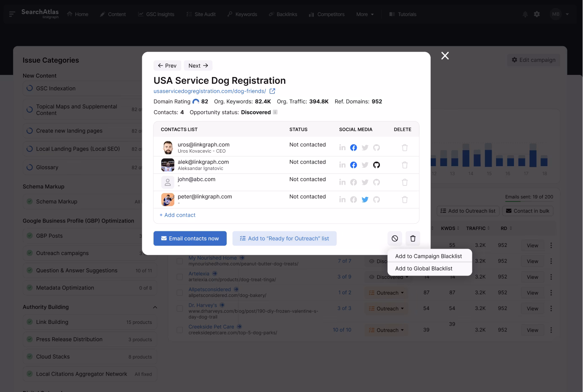Click Facebook icon for uros@linkgraph.com

point(353,148)
